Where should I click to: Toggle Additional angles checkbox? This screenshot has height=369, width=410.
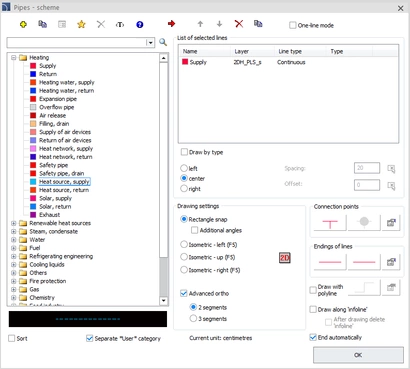tap(194, 230)
